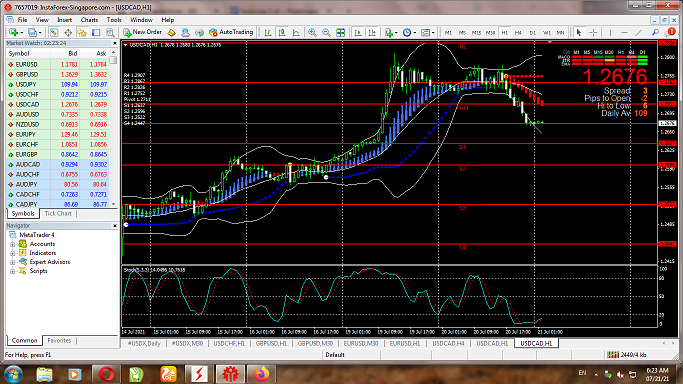Open the Templates dropdown arrow
The image size is (683, 384).
click(433, 33)
